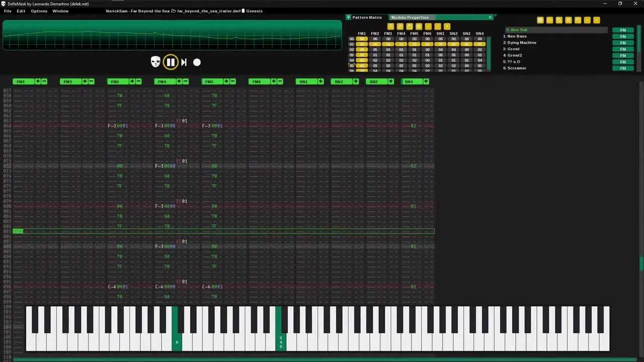This screenshot has width=644, height=362.
Task: Toggle the SN1 channel header mute
Action: tap(303, 81)
